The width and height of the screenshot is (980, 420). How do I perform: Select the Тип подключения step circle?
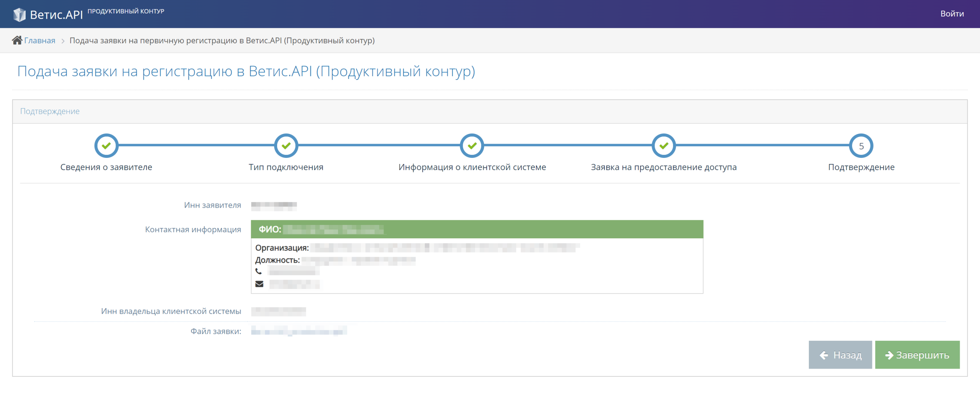(x=286, y=146)
